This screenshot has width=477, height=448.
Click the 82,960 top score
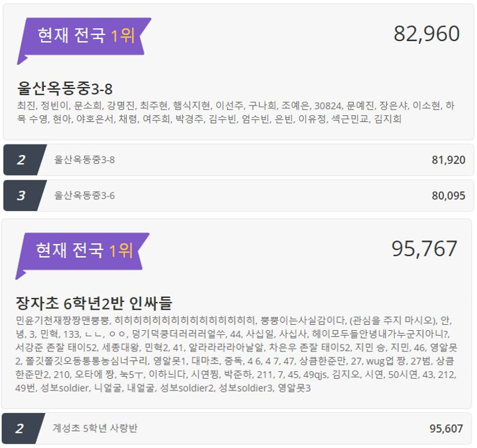[426, 34]
